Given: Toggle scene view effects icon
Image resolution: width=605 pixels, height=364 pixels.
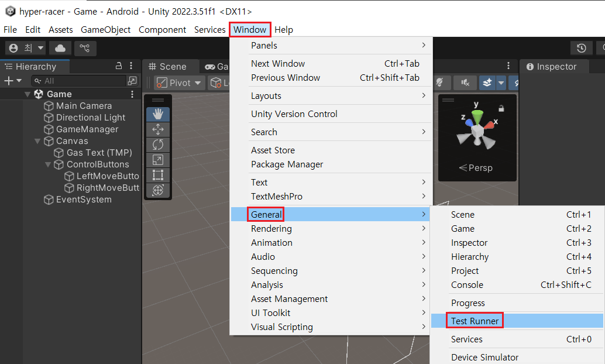Looking at the screenshot, I should tap(487, 82).
